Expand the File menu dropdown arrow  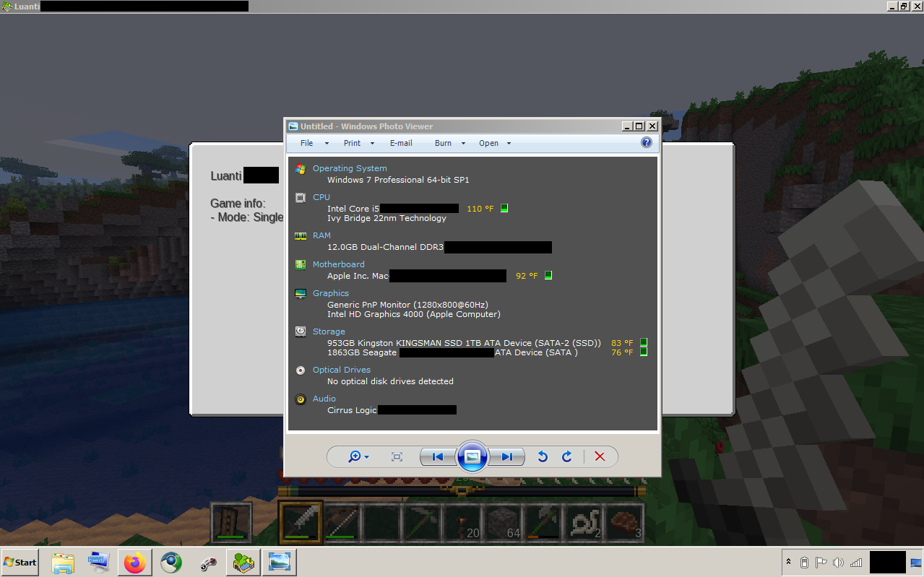click(327, 143)
